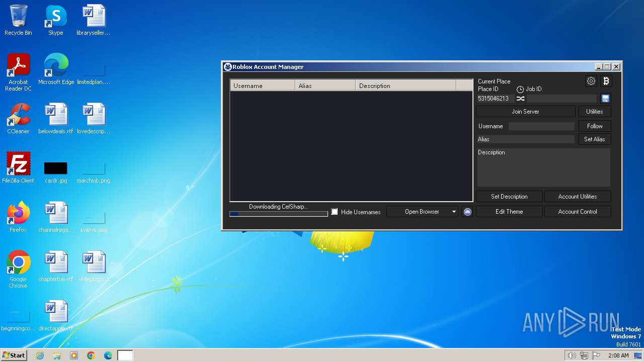The image size is (644, 362).
Task: Select the CCleaner desktop shortcut
Action: [x=18, y=119]
